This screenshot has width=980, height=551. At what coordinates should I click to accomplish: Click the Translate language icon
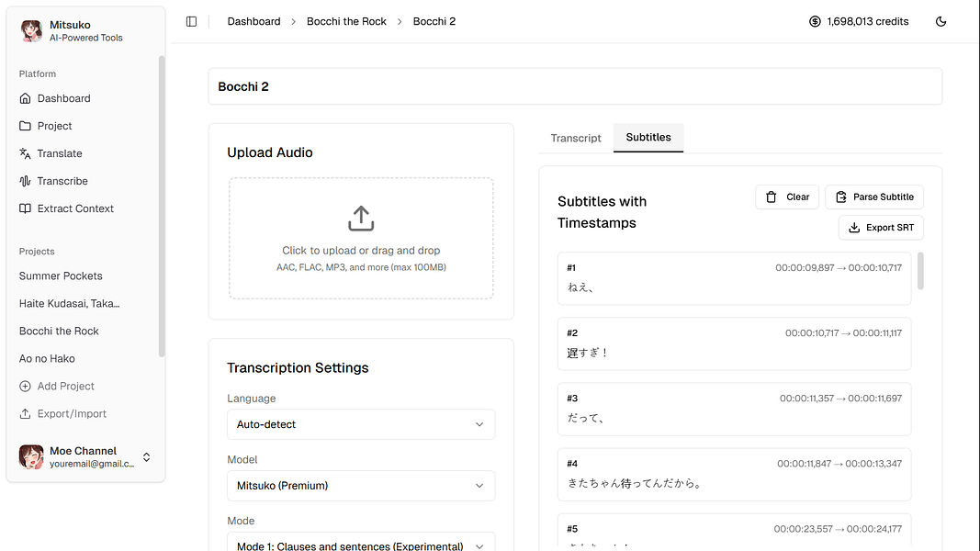pos(25,153)
